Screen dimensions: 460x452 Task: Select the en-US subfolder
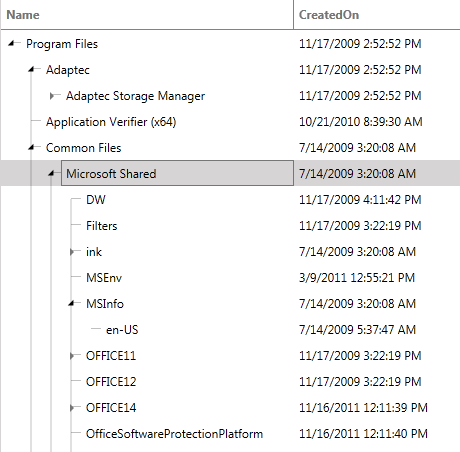[x=122, y=330]
